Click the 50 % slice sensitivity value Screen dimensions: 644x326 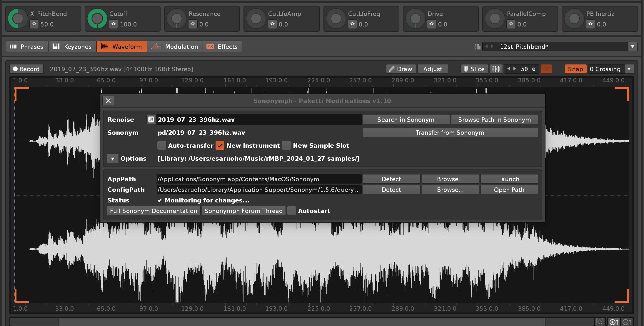click(528, 69)
